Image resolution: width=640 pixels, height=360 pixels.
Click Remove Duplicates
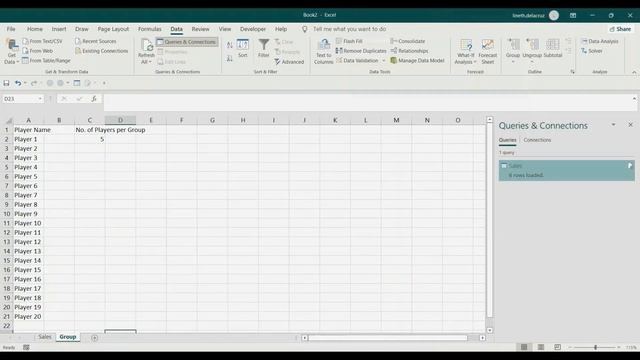tap(361, 51)
